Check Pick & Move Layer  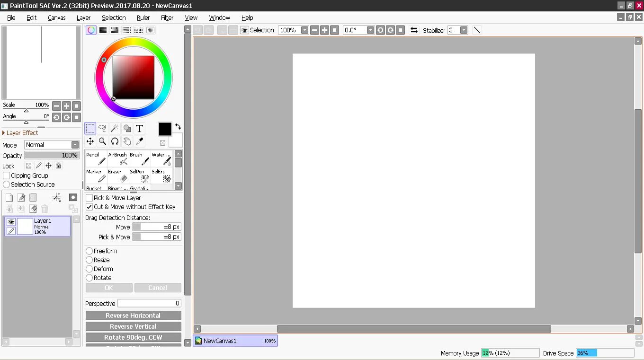coord(89,198)
